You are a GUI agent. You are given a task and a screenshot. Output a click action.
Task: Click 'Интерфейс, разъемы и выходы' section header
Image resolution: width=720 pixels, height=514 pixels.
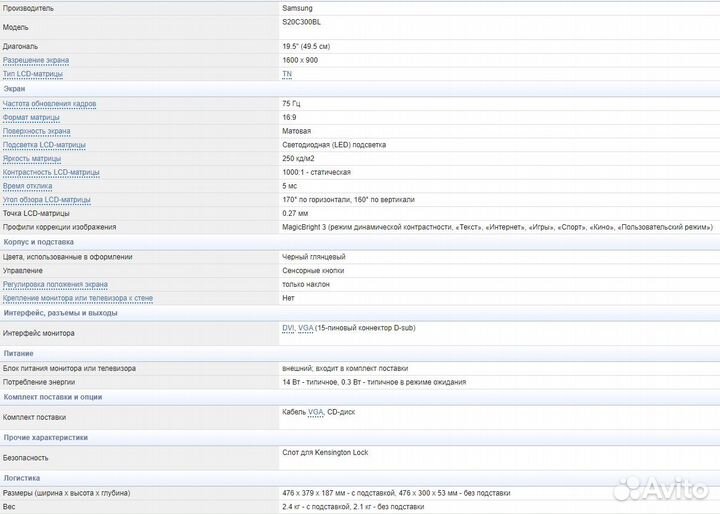pyautogui.click(x=61, y=313)
